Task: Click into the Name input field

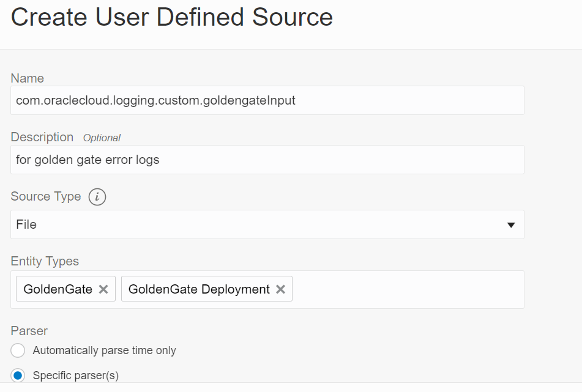Action: pyautogui.click(x=267, y=100)
